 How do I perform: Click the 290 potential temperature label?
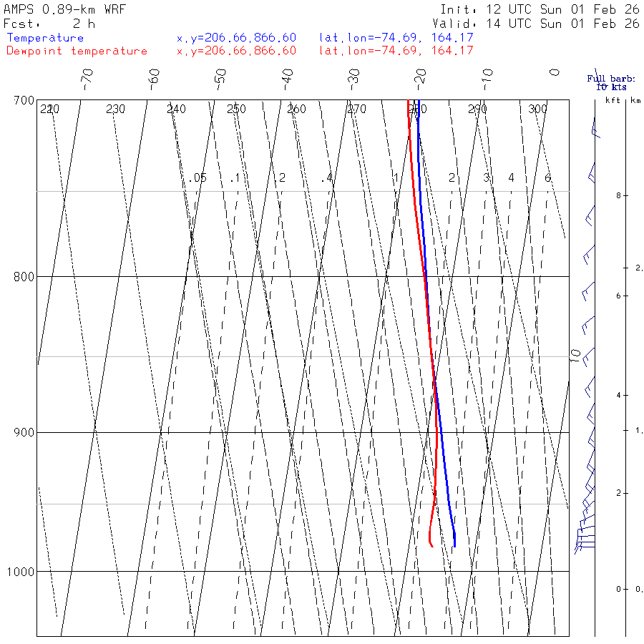(477, 109)
